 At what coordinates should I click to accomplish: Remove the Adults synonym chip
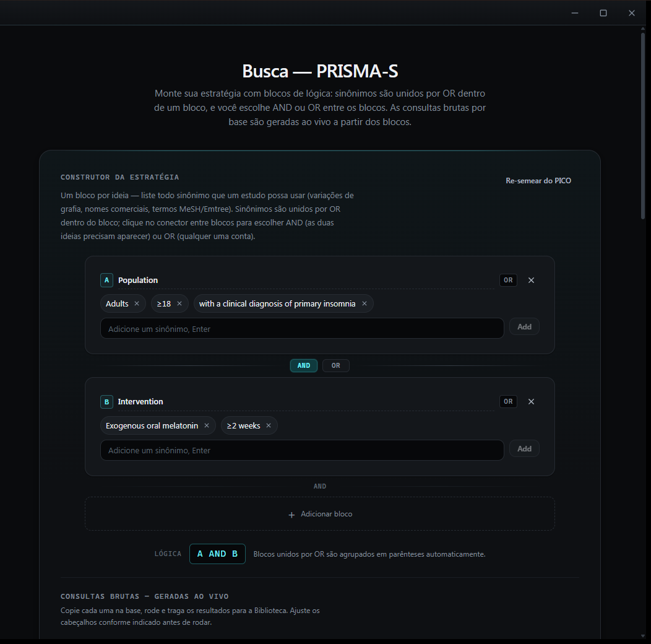tap(137, 303)
